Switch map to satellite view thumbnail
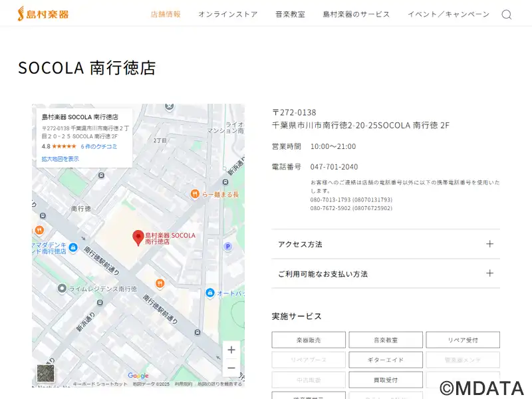This screenshot has width=532, height=399. click(x=45, y=373)
